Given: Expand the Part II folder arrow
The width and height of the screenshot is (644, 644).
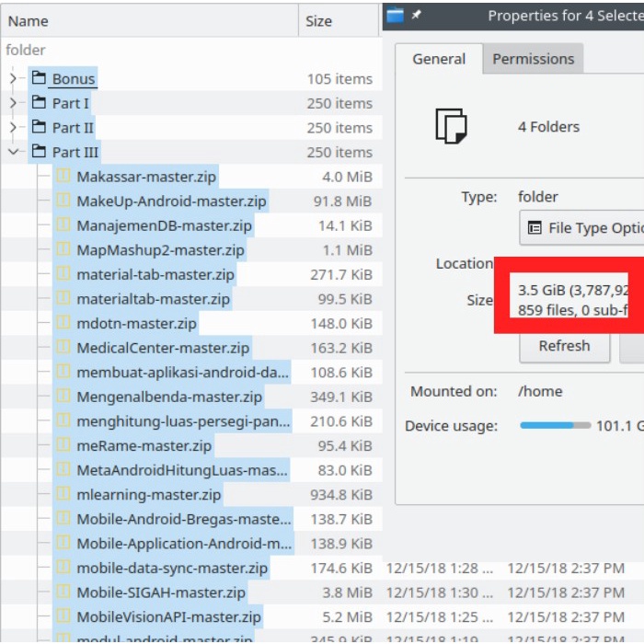Looking at the screenshot, I should coord(13,127).
